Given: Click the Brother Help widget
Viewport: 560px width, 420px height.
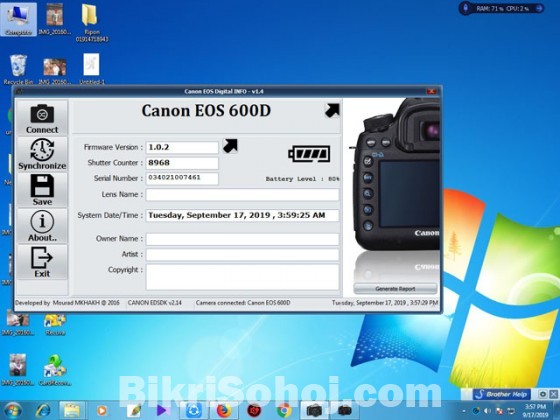Looking at the screenshot, I should (x=501, y=394).
